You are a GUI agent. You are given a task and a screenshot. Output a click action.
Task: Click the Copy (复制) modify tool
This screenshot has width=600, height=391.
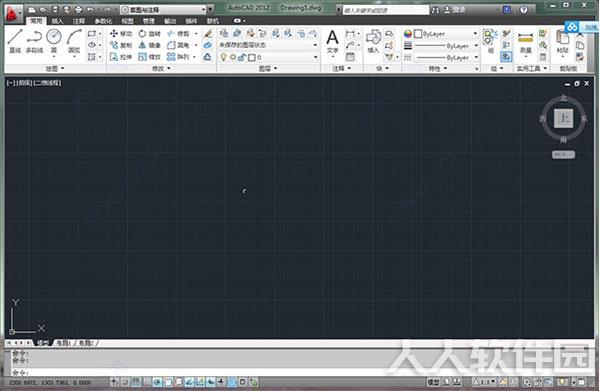[121, 45]
